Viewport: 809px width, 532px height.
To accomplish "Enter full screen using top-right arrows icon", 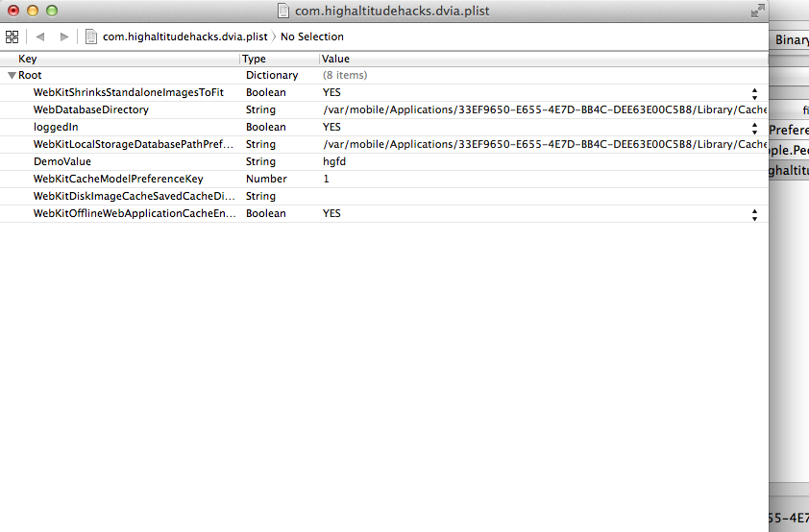I will (x=757, y=11).
